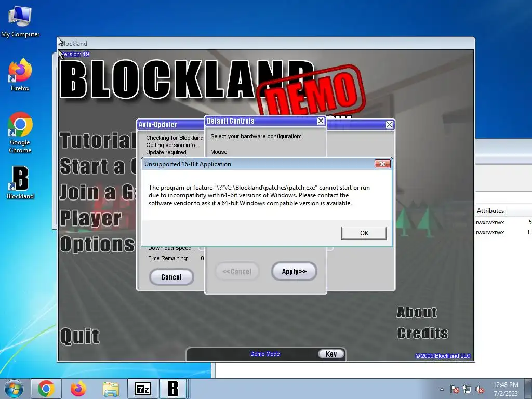Viewport: 532px width, 399px height.
Task: Close the Default Controls window
Action: 321,121
